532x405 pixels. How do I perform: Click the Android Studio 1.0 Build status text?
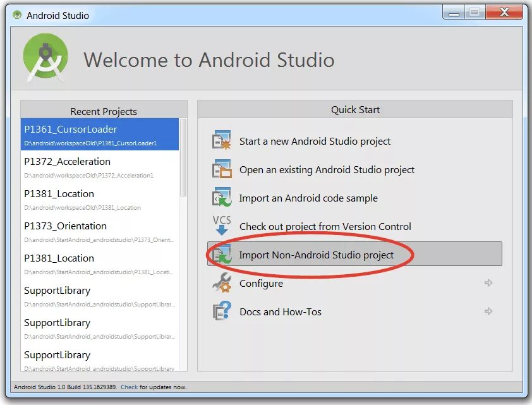tap(65, 387)
